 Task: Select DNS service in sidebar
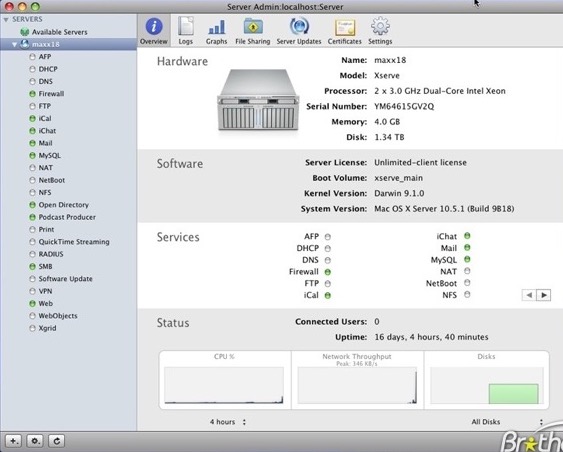[x=46, y=81]
